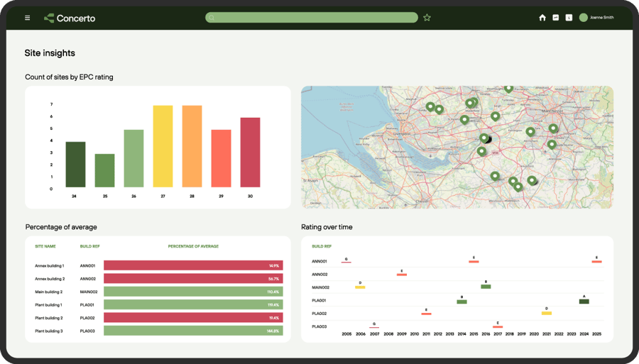The height and width of the screenshot is (364, 639).
Task: Click PLA001 A rating marker at 2024
Action: (584, 302)
